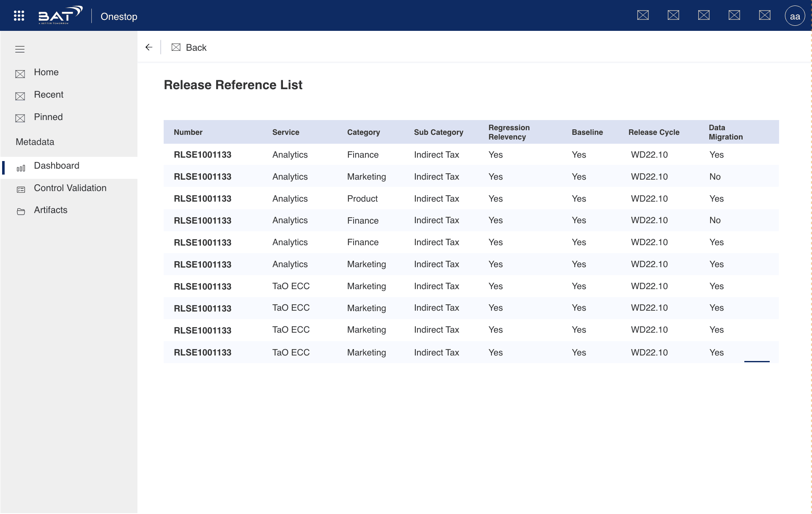Sort by Number column header
Screen dimensions: 812x514
[188, 132]
